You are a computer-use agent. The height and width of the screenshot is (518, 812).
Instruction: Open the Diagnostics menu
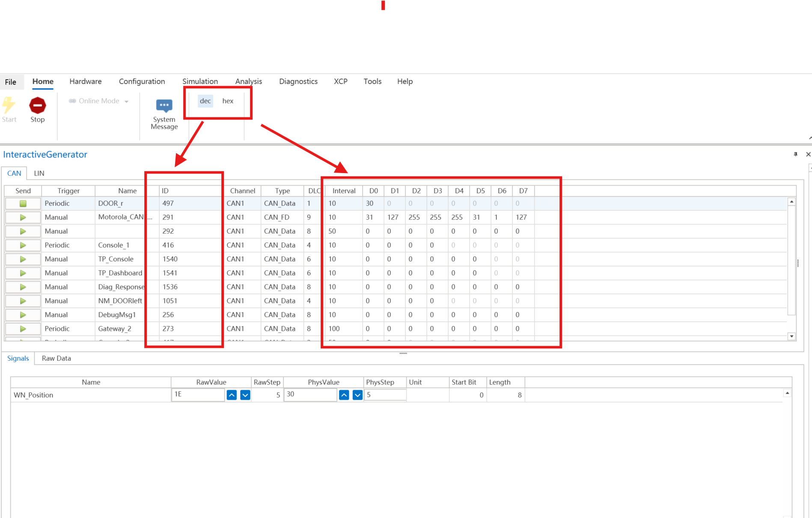point(298,81)
